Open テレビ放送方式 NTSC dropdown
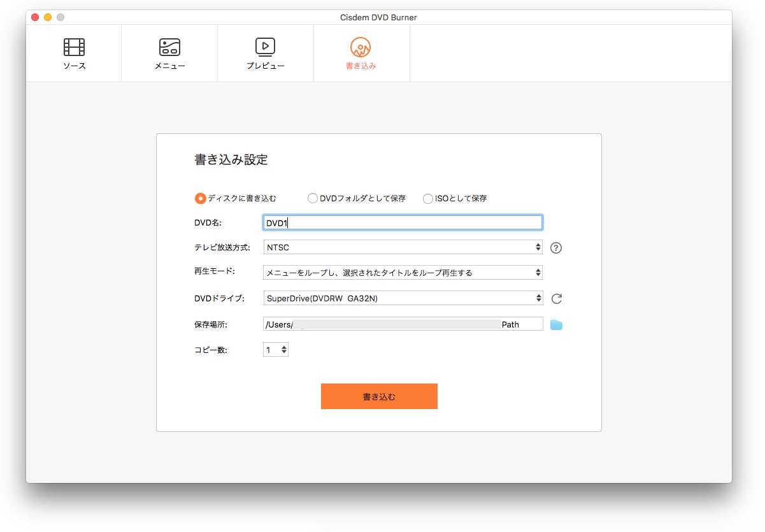This screenshot has width=765, height=532. click(403, 247)
